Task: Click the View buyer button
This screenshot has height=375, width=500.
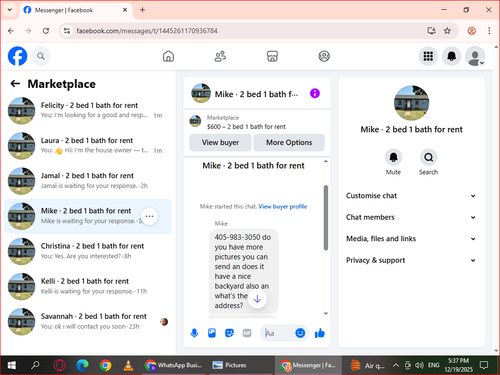Action: pos(220,143)
